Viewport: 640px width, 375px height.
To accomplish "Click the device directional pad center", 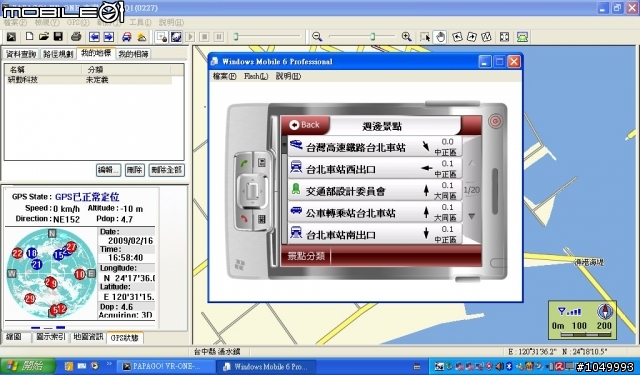I will (252, 191).
